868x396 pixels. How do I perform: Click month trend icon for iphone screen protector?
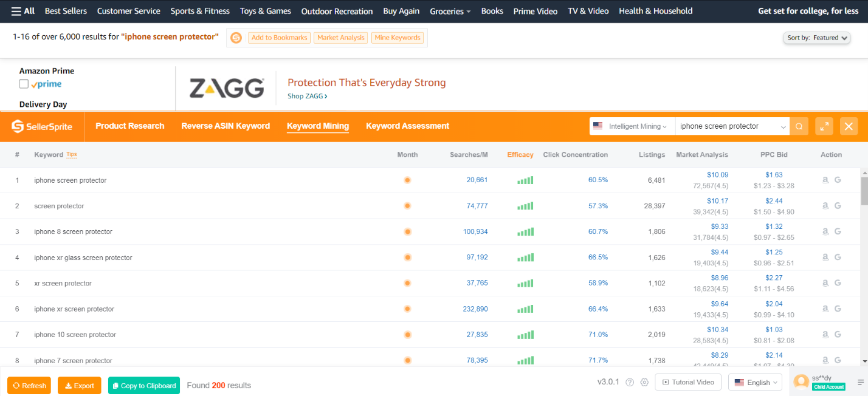(x=407, y=180)
